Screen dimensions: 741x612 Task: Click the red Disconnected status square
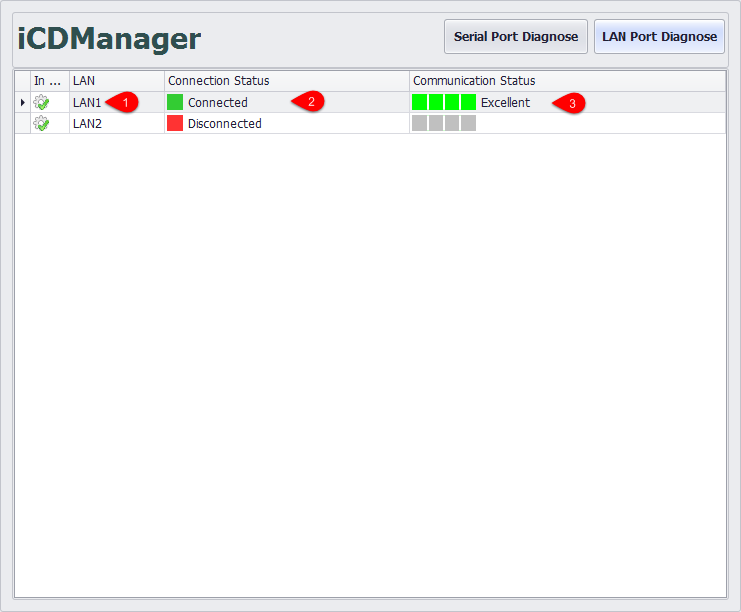(175, 123)
